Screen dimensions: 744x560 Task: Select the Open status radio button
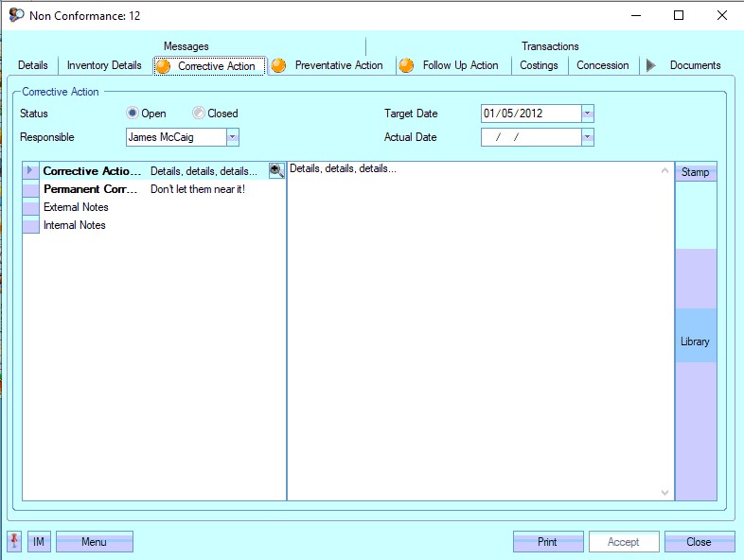click(133, 114)
